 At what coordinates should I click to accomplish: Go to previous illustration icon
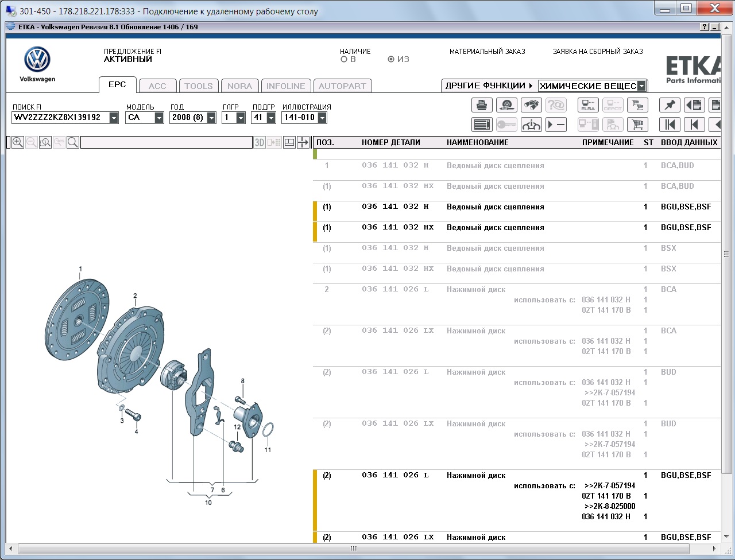coord(694,125)
